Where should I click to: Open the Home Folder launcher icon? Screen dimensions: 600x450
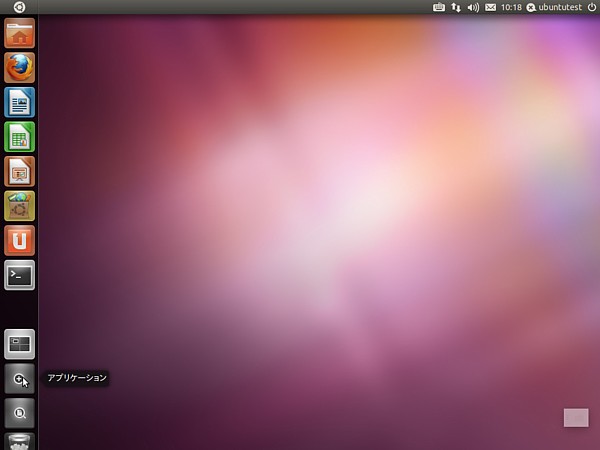click(20, 33)
